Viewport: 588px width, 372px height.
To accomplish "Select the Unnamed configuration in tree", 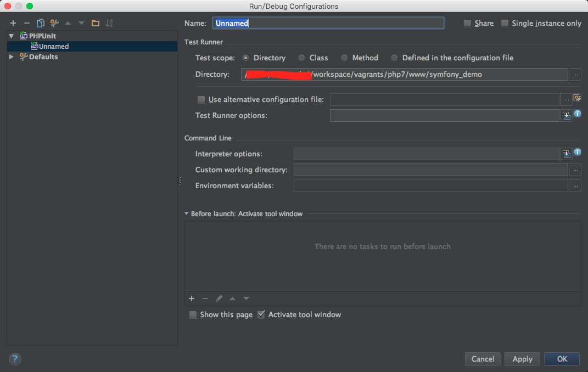I will (x=53, y=47).
